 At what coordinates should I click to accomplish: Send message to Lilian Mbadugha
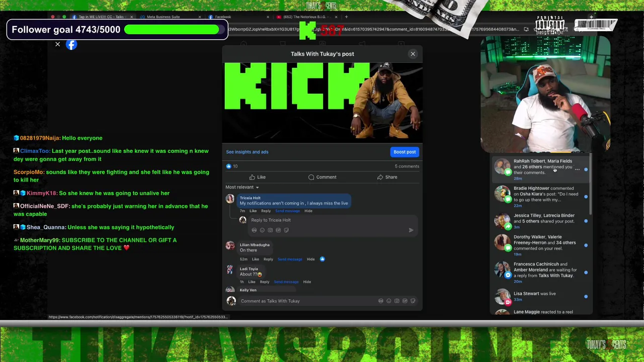[x=290, y=259]
